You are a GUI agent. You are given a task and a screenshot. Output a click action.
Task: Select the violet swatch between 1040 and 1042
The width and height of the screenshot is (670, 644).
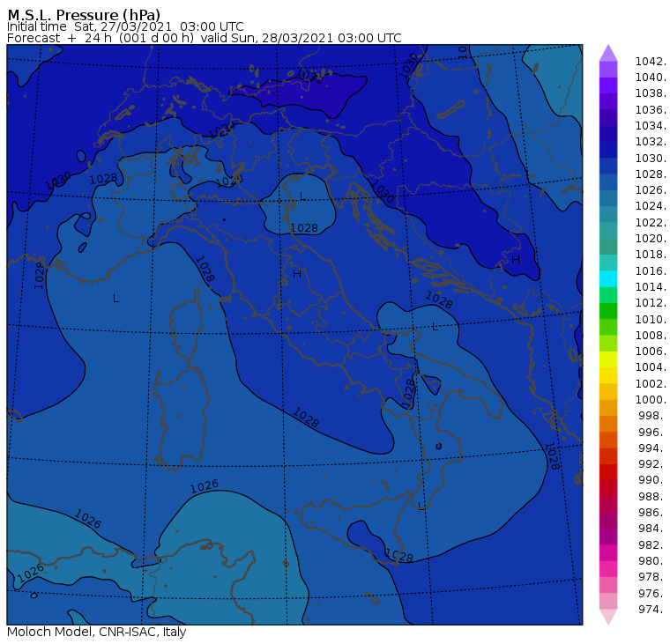[608, 70]
